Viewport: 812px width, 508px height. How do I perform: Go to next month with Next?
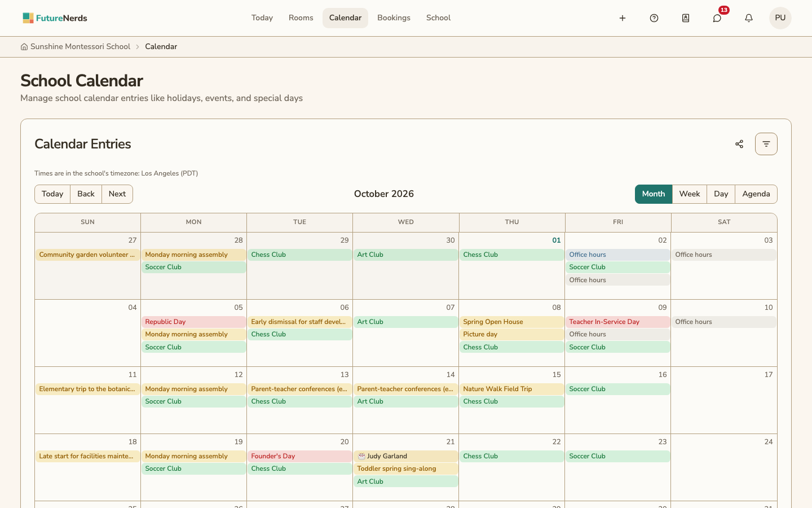click(x=117, y=194)
